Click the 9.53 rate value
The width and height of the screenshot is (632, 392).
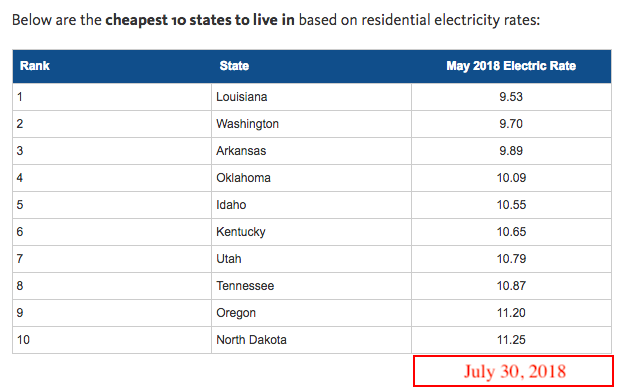(511, 97)
